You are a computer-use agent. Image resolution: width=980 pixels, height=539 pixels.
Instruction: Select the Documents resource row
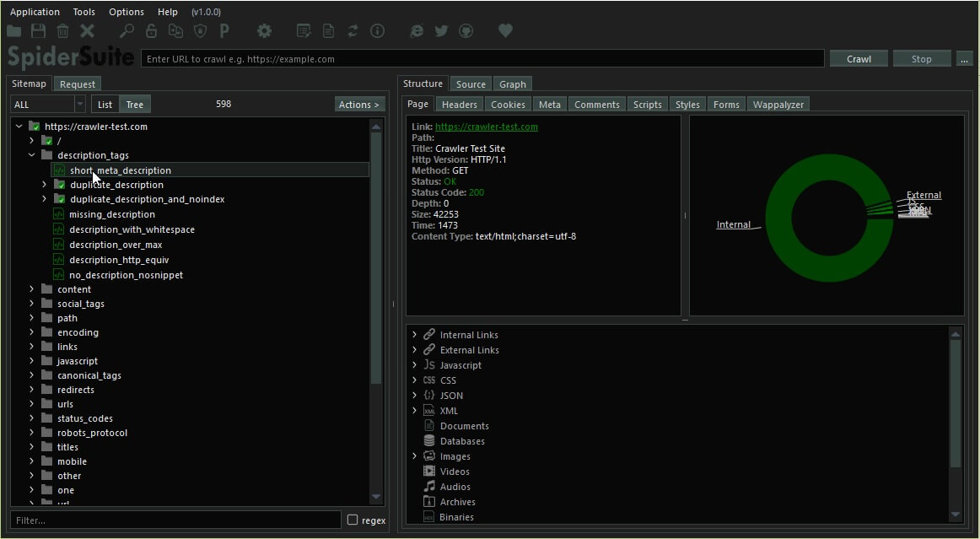pyautogui.click(x=465, y=426)
